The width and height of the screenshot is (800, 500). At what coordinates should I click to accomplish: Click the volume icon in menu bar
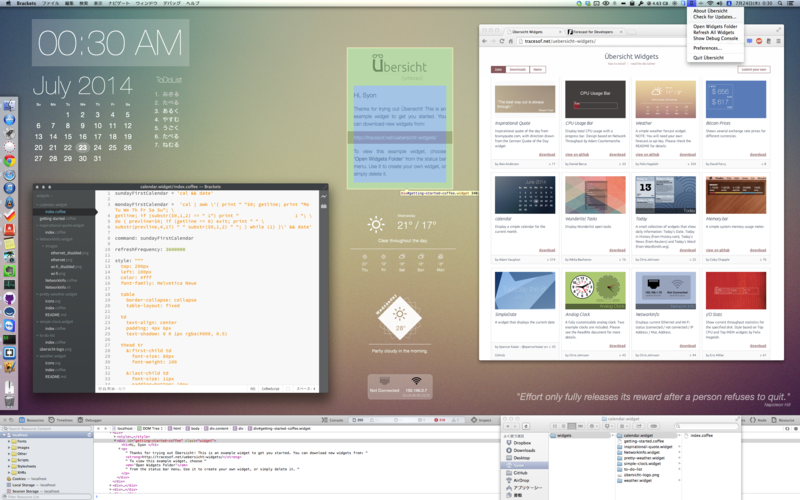pos(719,3)
